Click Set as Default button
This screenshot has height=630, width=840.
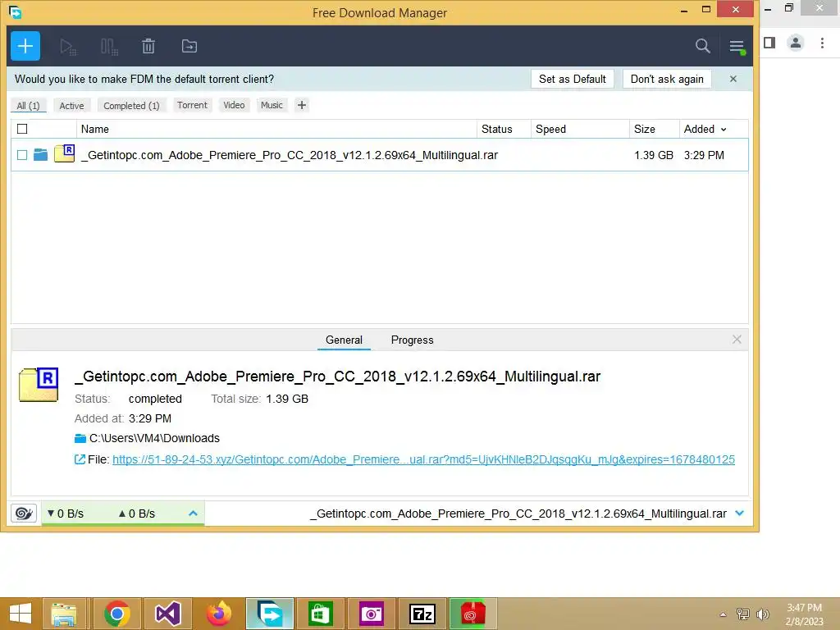(x=572, y=79)
